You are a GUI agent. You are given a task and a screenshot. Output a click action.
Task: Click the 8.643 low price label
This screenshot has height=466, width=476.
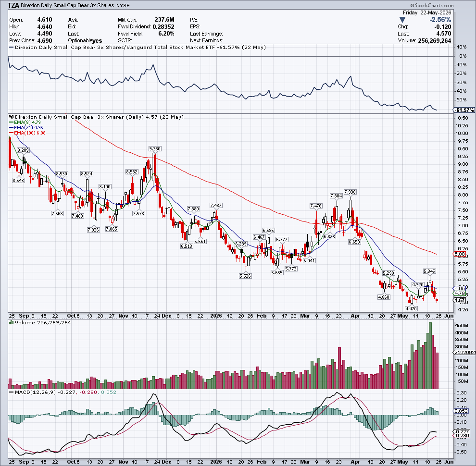pos(18,180)
